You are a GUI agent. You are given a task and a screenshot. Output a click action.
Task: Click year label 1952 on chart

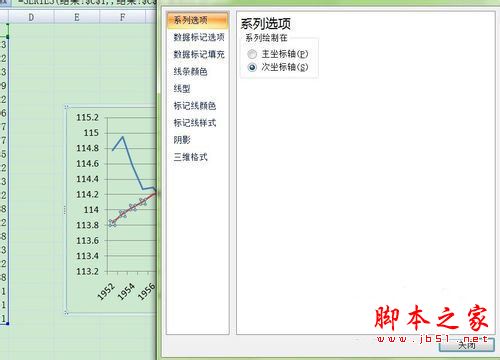click(106, 291)
